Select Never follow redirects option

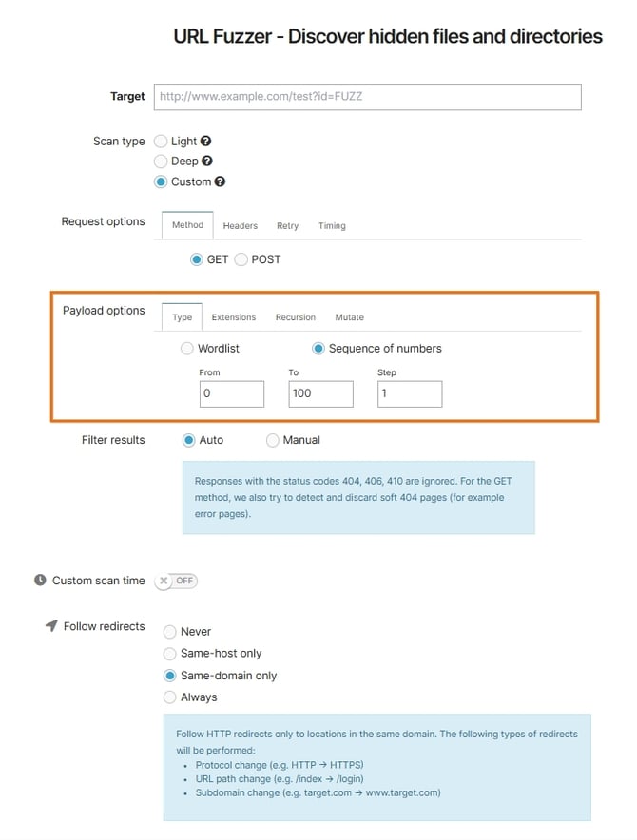[x=170, y=632]
